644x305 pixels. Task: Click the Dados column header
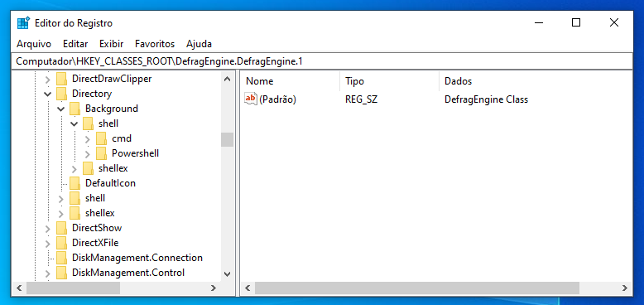536,81
